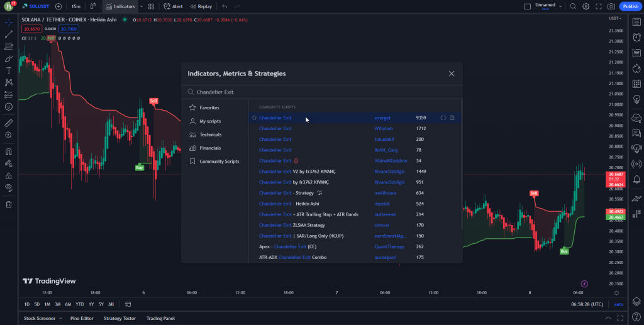This screenshot has height=325, width=644.
Task: Open notifications bell on right sidebar
Action: point(636,179)
